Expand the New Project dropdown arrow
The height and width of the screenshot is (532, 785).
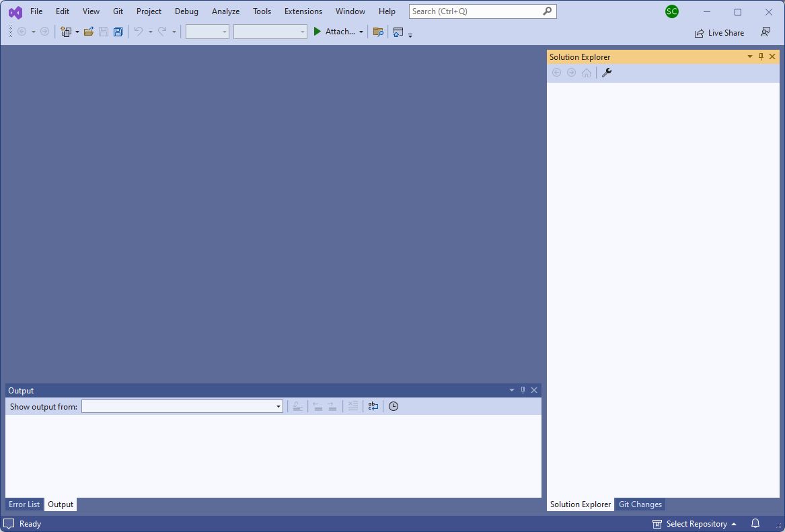pos(77,32)
